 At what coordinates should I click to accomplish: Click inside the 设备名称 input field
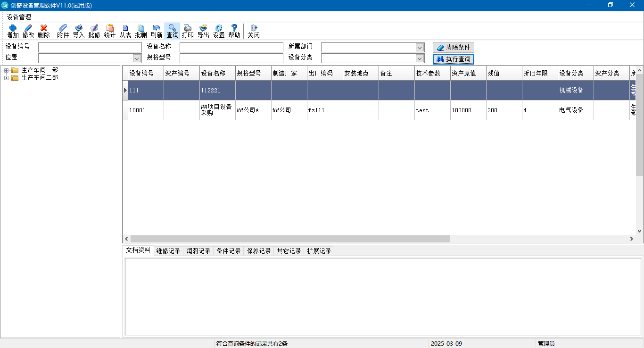pyautogui.click(x=231, y=47)
